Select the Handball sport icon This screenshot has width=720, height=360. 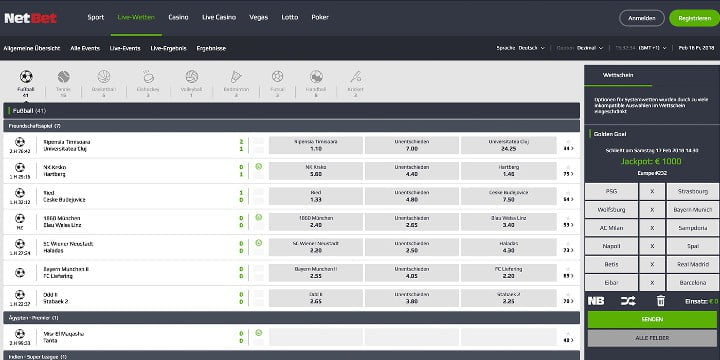(316, 77)
